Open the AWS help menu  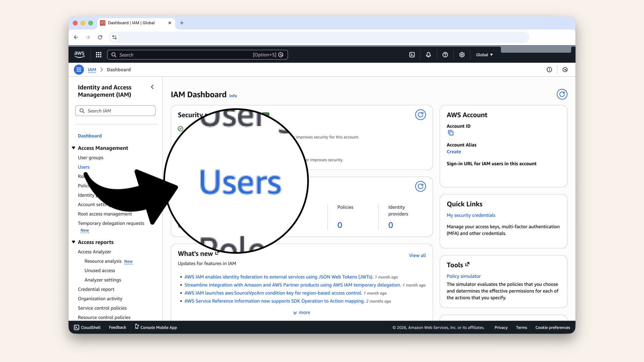(x=445, y=55)
